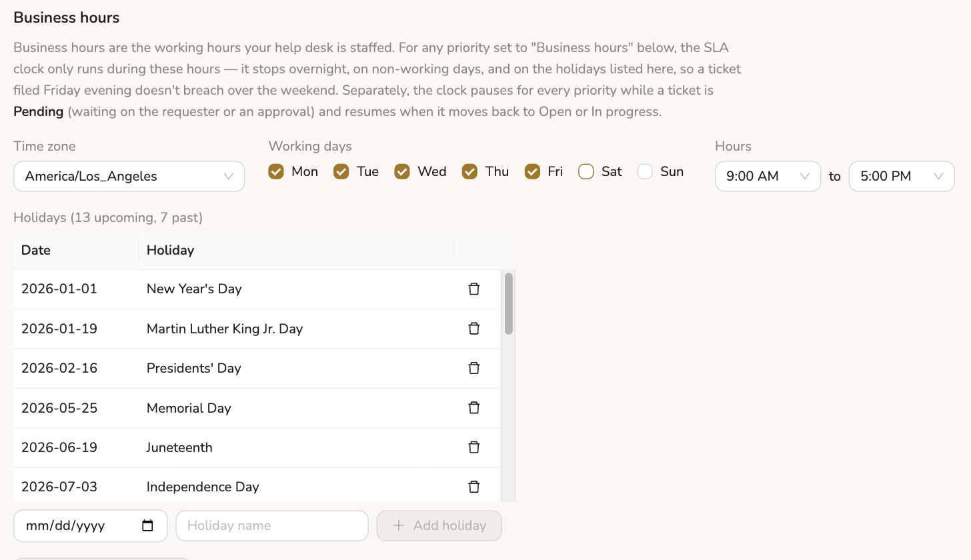Click the Date column header
Viewport: 971px width, 560px height.
[75, 250]
